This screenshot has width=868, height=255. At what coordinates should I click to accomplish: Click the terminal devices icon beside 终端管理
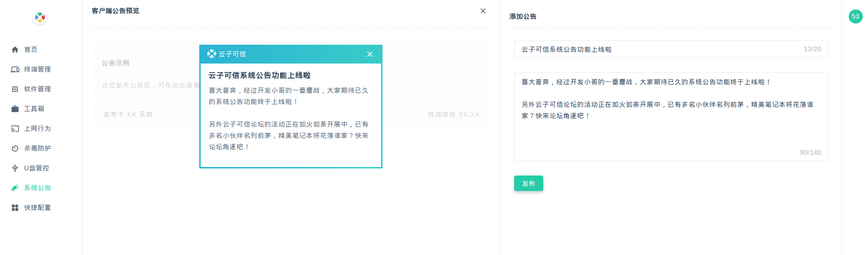[x=15, y=69]
